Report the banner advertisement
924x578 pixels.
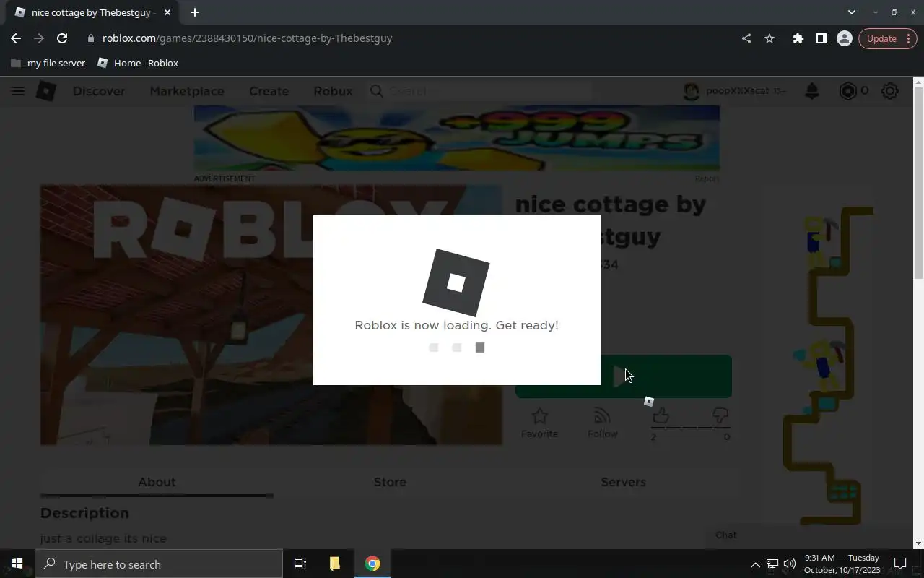click(707, 178)
